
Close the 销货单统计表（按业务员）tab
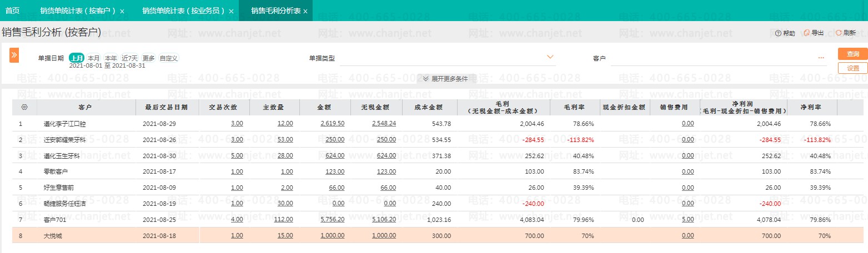tap(231, 11)
